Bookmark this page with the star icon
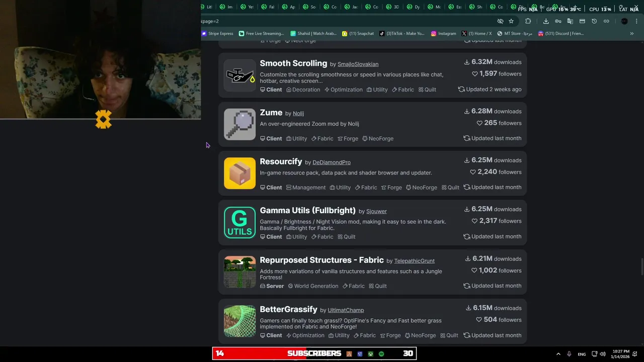The width and height of the screenshot is (644, 362). [x=511, y=21]
